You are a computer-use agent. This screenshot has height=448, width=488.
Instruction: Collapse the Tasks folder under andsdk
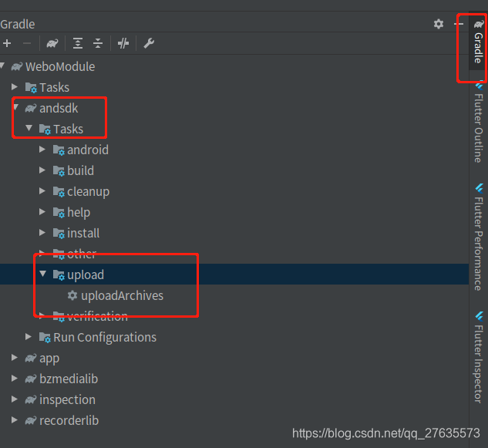point(29,128)
